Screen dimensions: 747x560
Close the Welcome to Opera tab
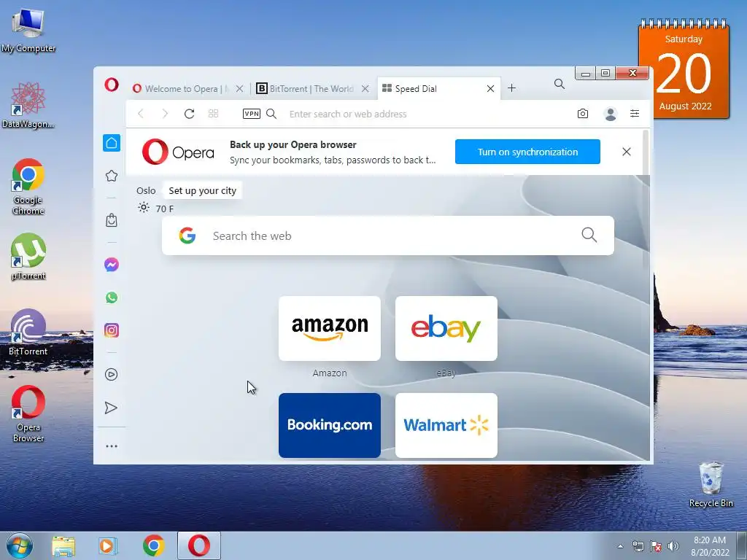239,88
